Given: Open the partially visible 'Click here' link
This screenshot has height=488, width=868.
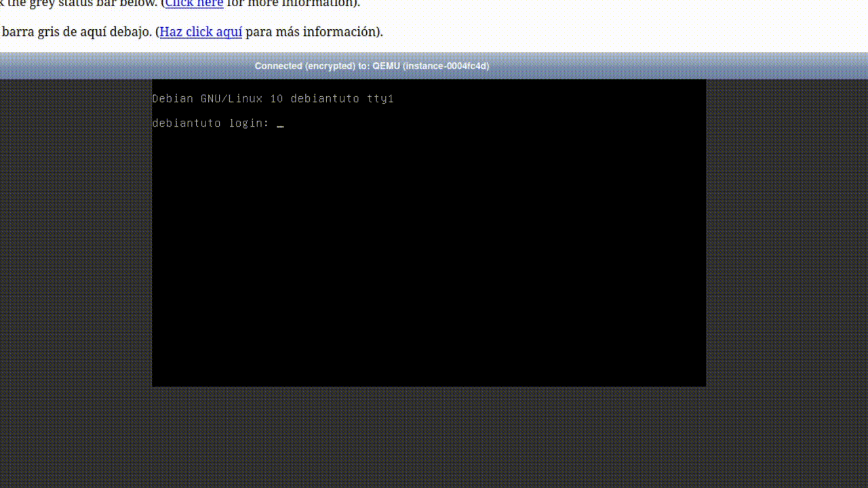Looking at the screenshot, I should tap(194, 3).
